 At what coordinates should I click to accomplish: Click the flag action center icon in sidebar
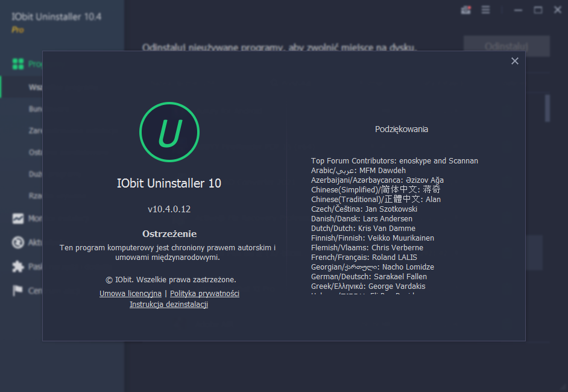17,291
